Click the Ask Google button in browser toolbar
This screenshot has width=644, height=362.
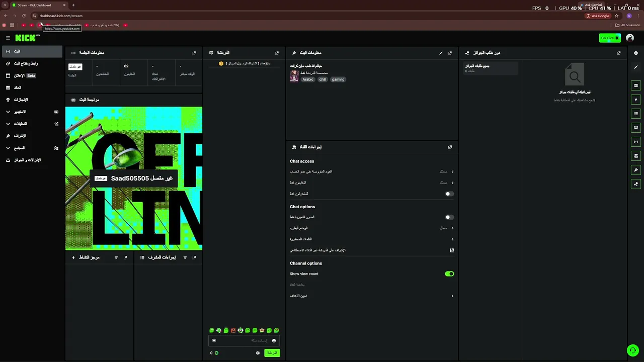598,16
